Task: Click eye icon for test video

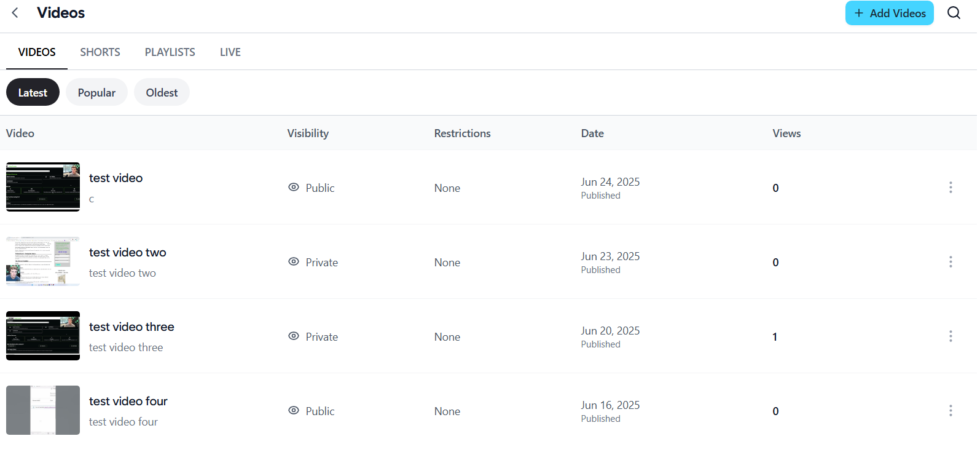Action: [x=294, y=188]
